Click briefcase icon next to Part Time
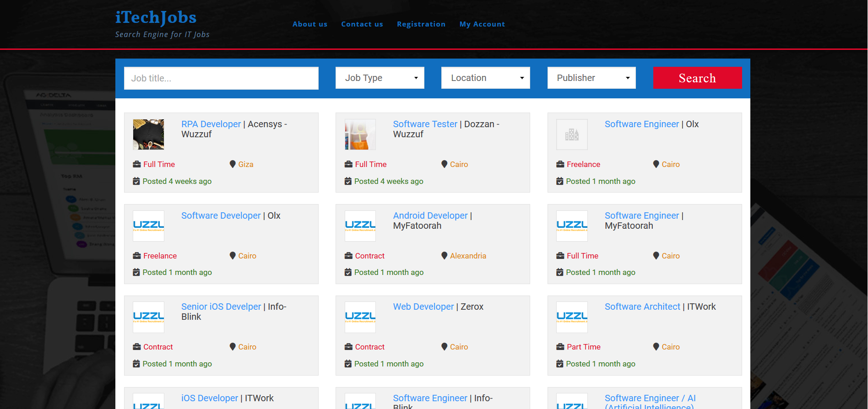The width and height of the screenshot is (868, 409). tap(560, 347)
